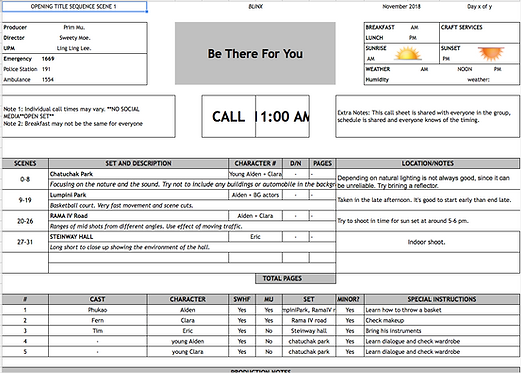
Task: Click the 'Bring his instruments' instruction cell
Action: pyautogui.click(x=442, y=331)
